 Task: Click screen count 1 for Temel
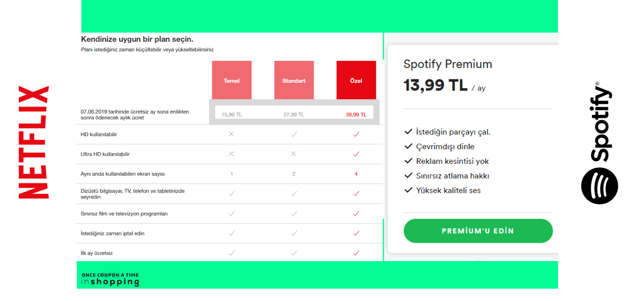pos(232,174)
